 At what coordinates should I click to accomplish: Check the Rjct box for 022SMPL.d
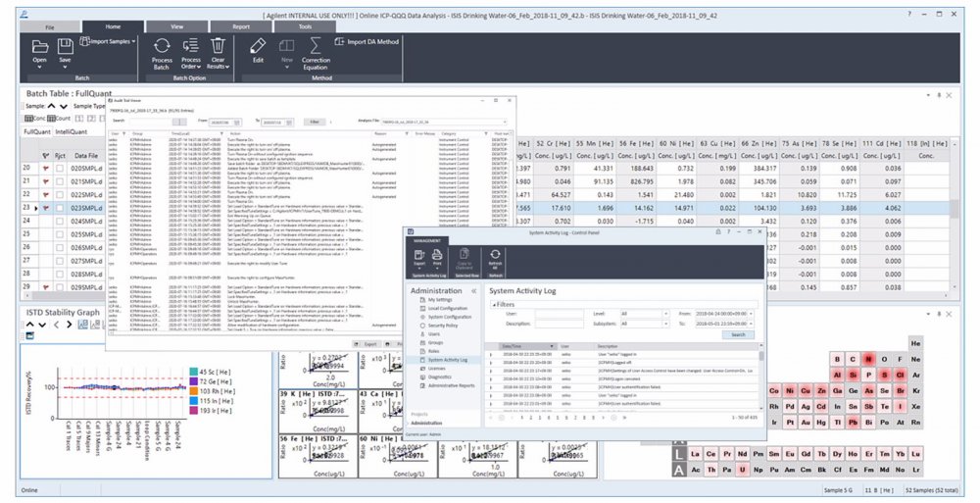point(60,194)
